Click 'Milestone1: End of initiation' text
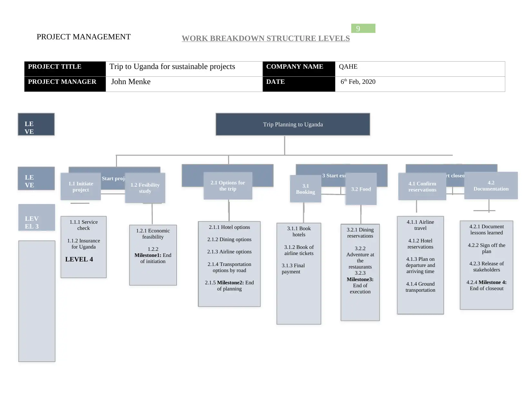This screenshot has height=411, width=532. (x=153, y=258)
